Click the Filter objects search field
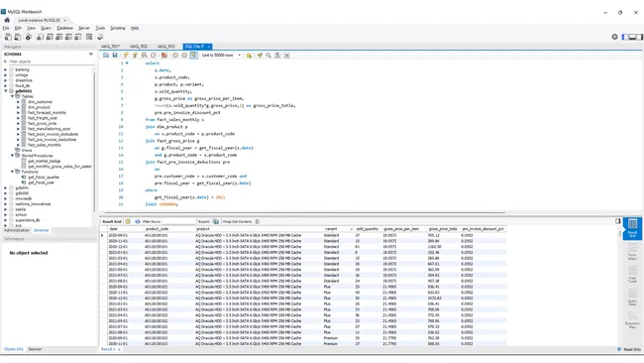Viewport: 644px width, 363px height. pyautogui.click(x=51, y=61)
